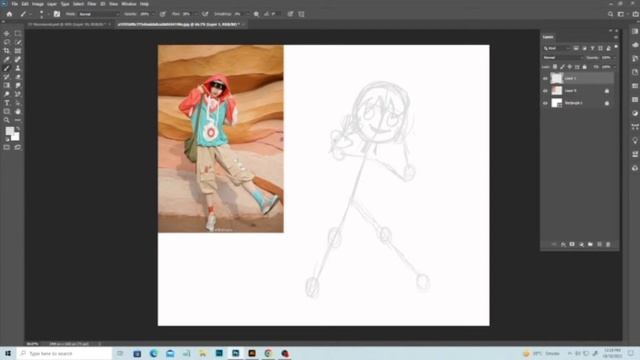640x360 pixels.
Task: Select the Hand tool
Action: pos(18,111)
